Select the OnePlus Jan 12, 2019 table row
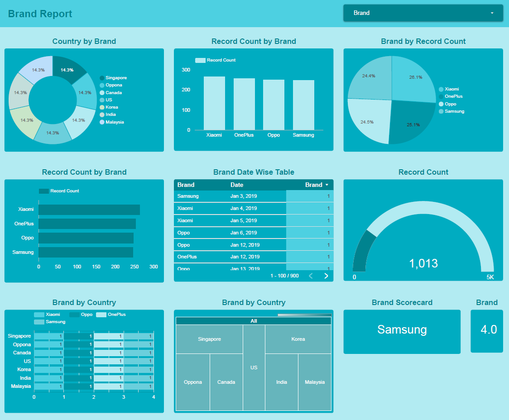Screen dimensions: 509x420 point(254,257)
